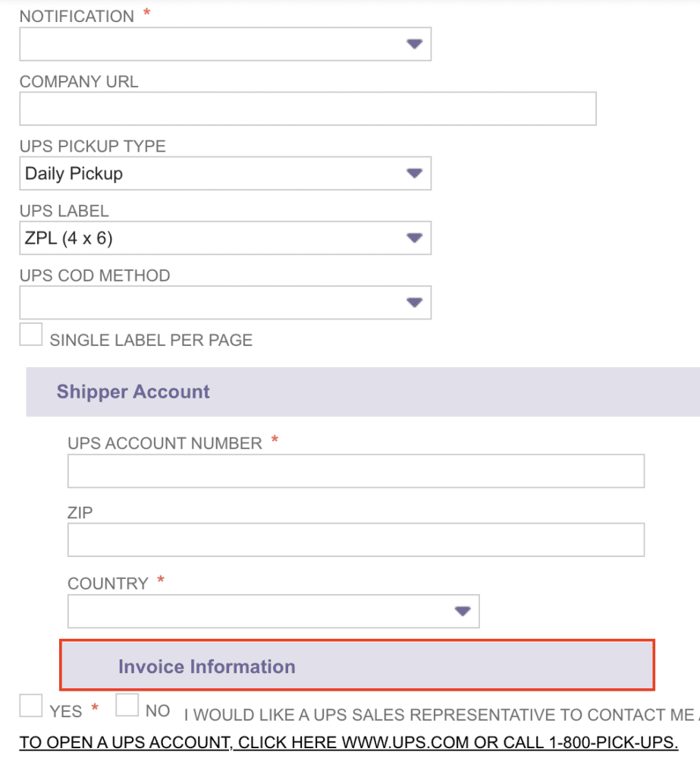Viewport: 700px width, 777px height.
Task: Click the UPS Pickup Type arrow icon
Action: 413,173
